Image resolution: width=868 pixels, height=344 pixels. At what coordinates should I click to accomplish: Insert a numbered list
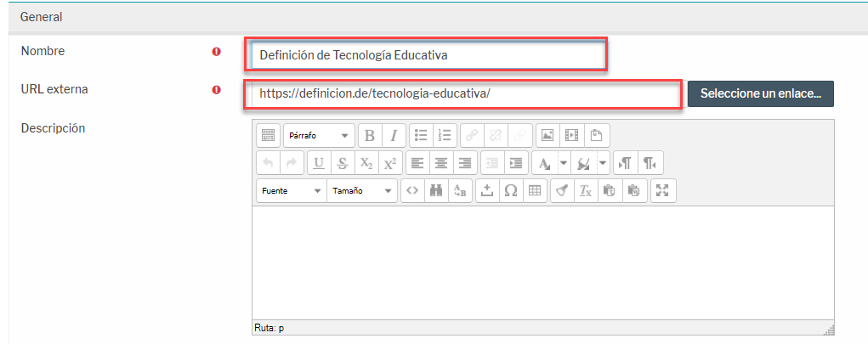pyautogui.click(x=444, y=135)
